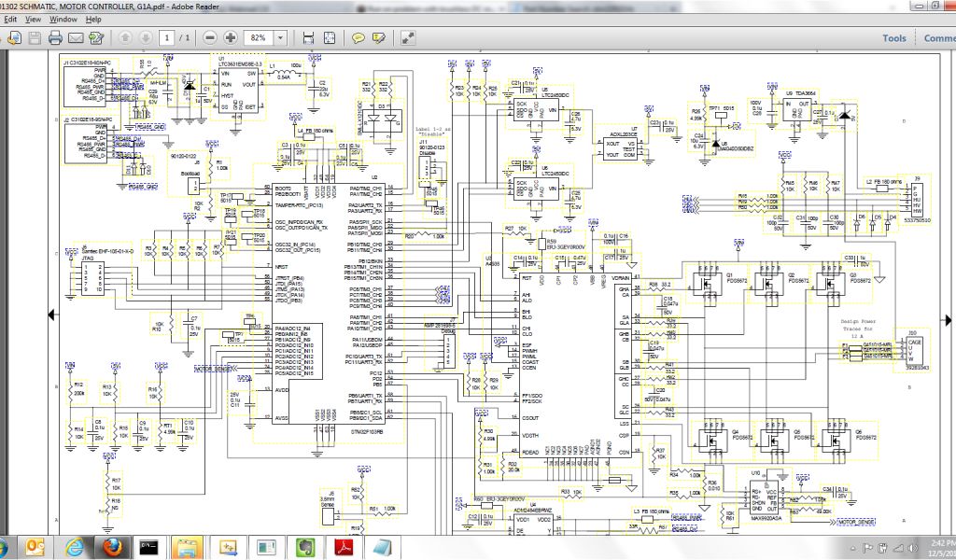Image resolution: width=956 pixels, height=560 pixels.
Task: Add a sticky note comment
Action: coord(358,38)
